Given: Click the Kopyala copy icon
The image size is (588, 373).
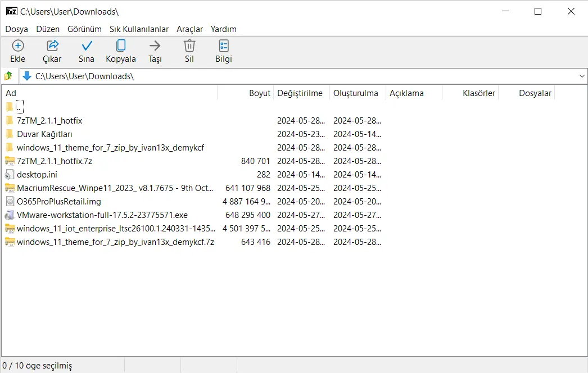Looking at the screenshot, I should 121,46.
